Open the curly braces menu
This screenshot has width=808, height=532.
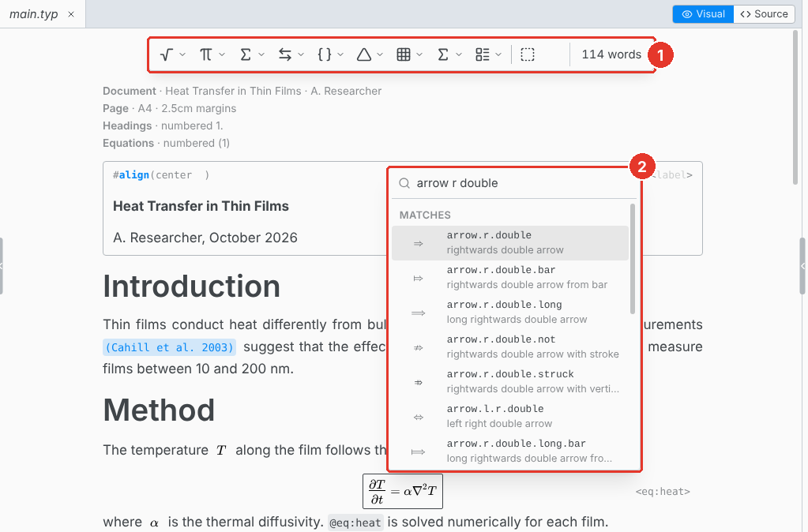click(330, 54)
